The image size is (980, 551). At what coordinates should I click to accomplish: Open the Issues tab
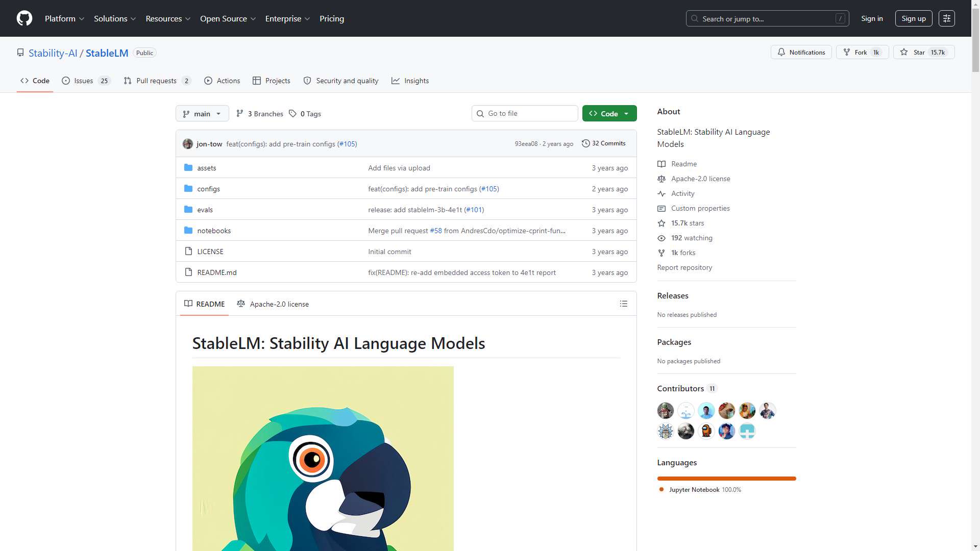point(86,81)
